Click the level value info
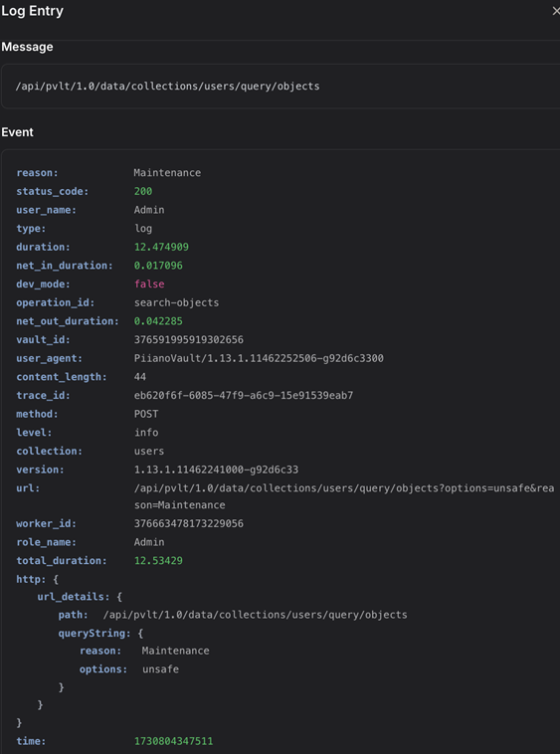The height and width of the screenshot is (754, 560). (146, 433)
